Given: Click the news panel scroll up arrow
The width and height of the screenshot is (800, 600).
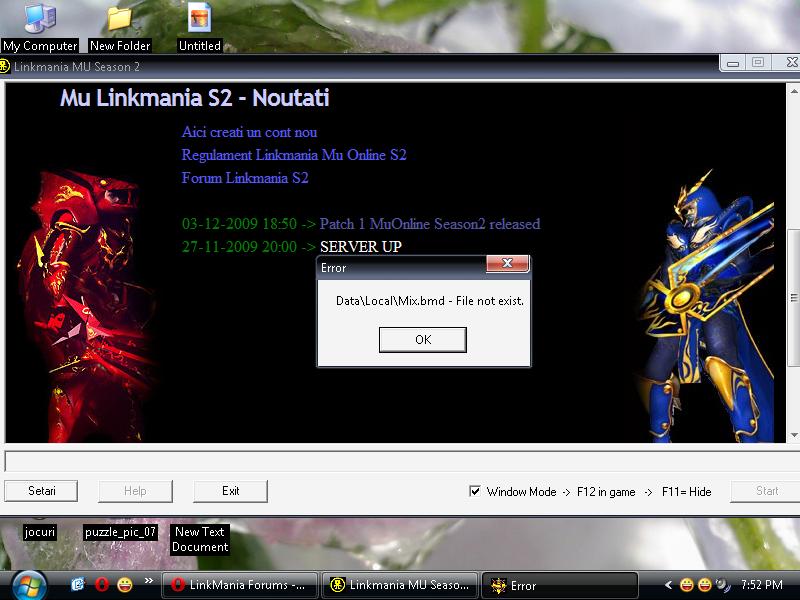Looking at the screenshot, I should point(794,91).
